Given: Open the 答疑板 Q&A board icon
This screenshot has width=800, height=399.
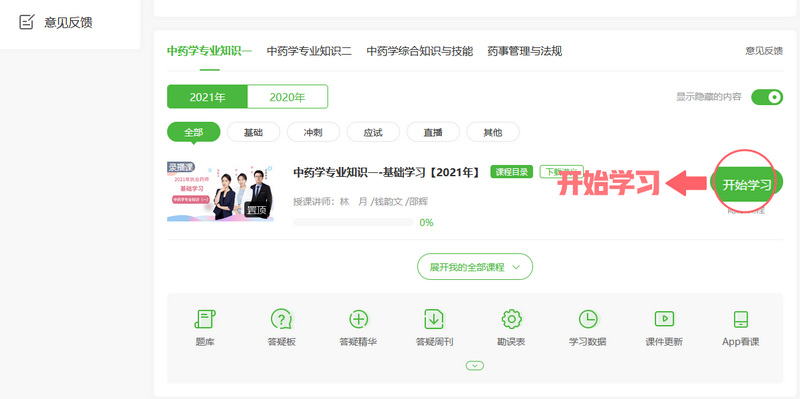Looking at the screenshot, I should [x=281, y=319].
